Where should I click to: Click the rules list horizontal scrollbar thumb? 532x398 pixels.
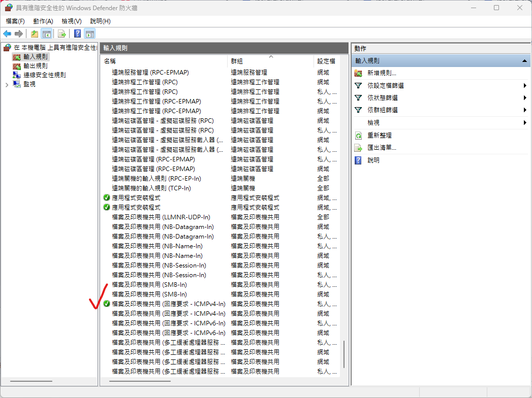(x=140, y=381)
